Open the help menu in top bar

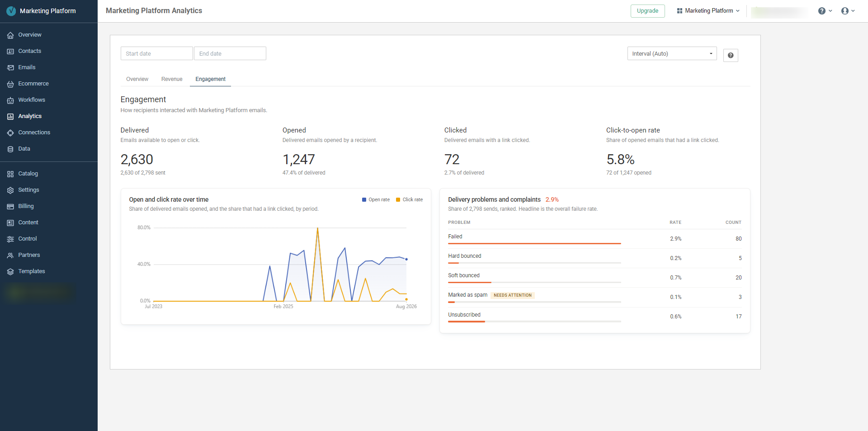[825, 11]
